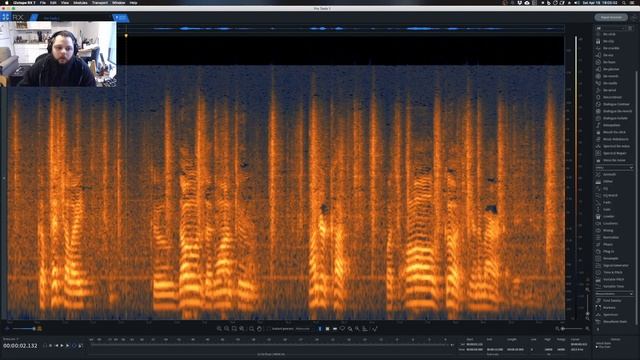Open the Interpolate module

coord(611,125)
